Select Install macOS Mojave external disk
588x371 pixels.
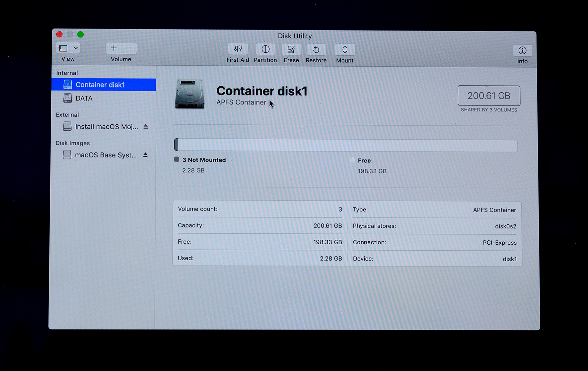106,127
